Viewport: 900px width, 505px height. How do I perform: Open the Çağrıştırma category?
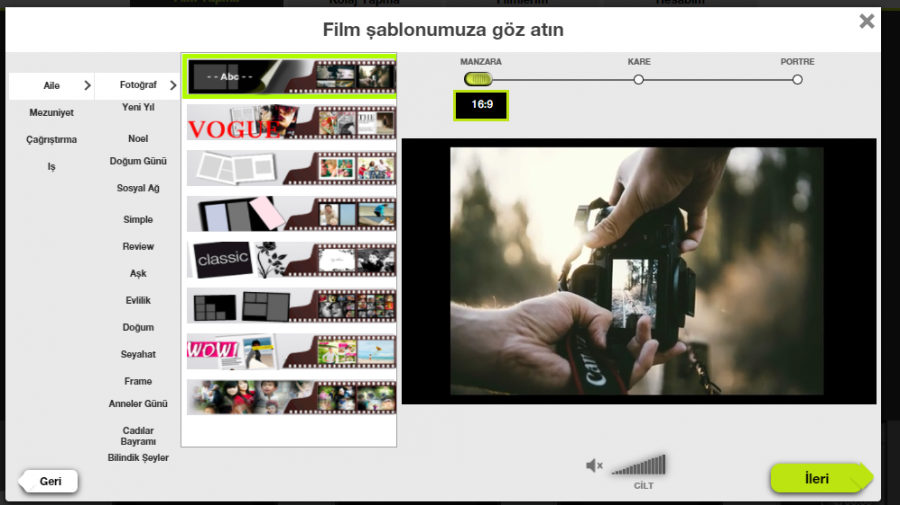click(51, 140)
